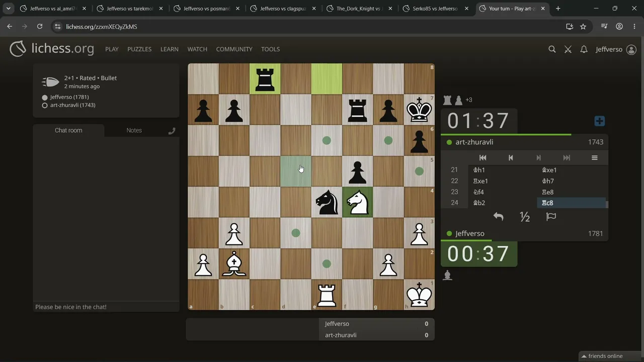Open Jeffverso name below move list
The height and width of the screenshot is (362, 644).
click(x=470, y=234)
